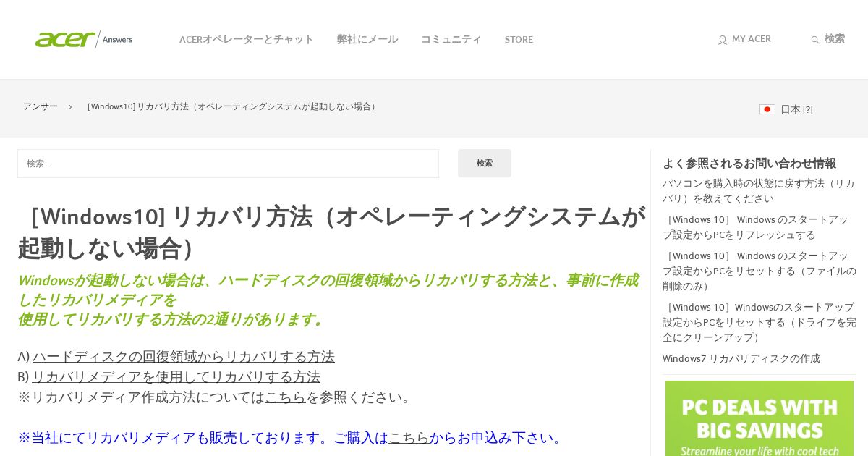The height and width of the screenshot is (456, 868).
Task: Click こちら link for recovery media creation
Action: [286, 397]
